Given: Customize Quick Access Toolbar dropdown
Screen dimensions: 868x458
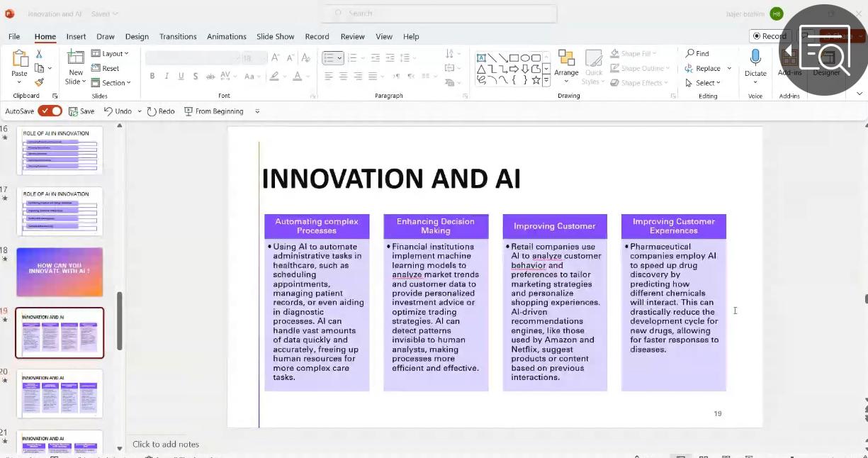Looking at the screenshot, I should click(257, 111).
